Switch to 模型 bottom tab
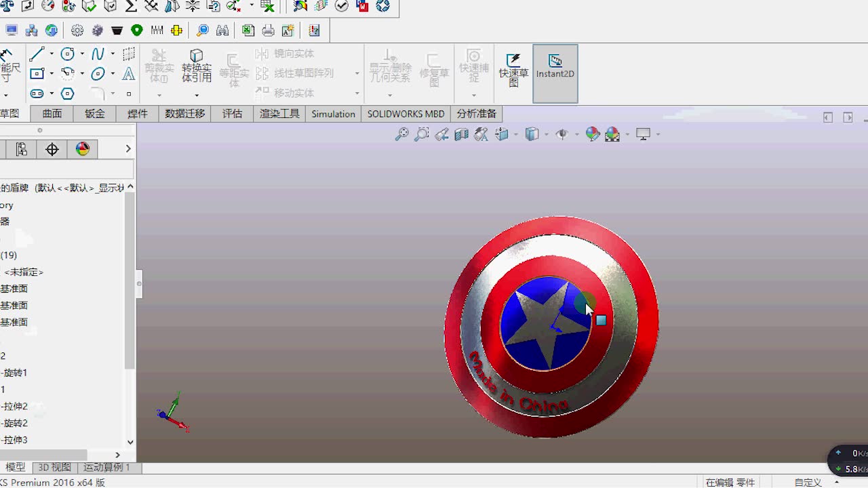 pyautogui.click(x=16, y=467)
